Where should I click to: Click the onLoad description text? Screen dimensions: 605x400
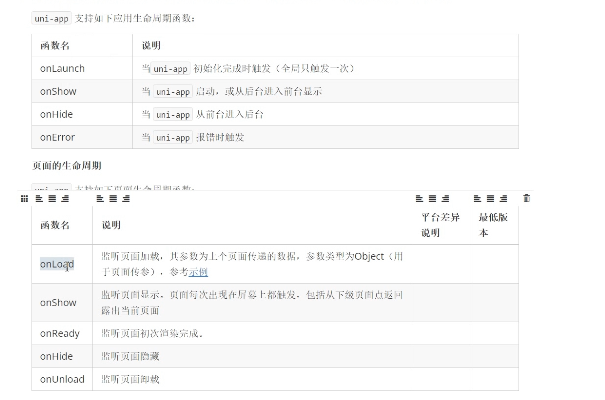coord(252,264)
